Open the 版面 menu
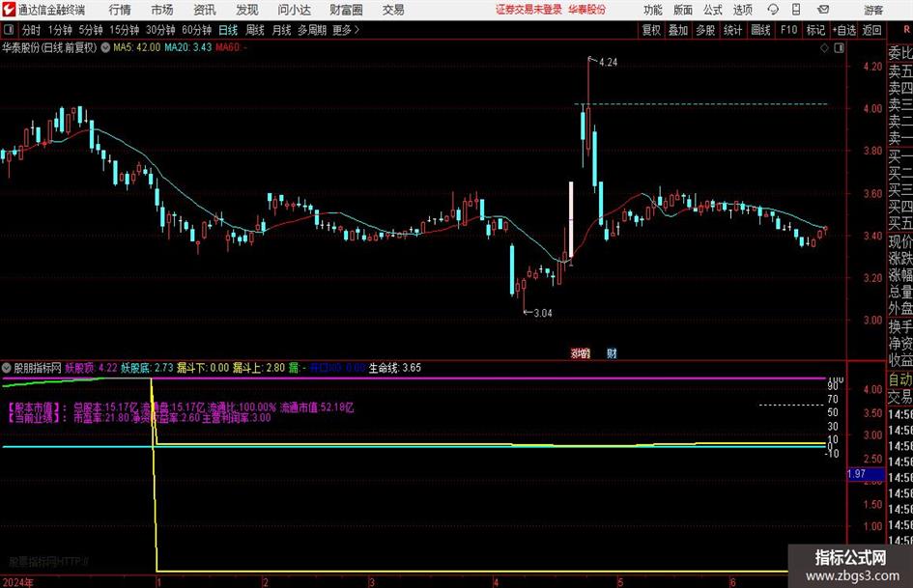 click(x=682, y=10)
